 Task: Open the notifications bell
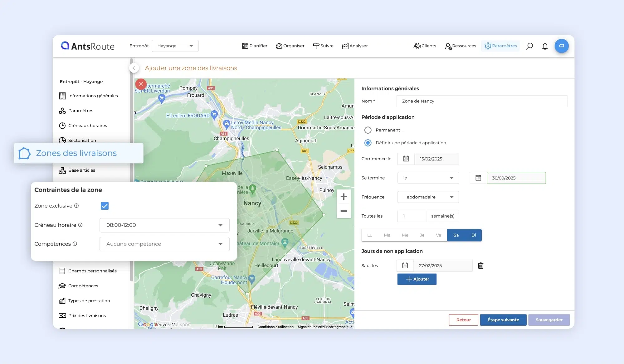click(545, 46)
